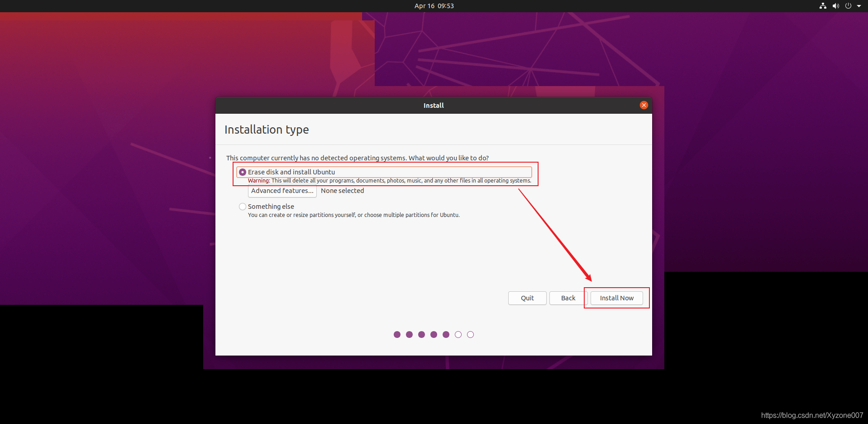The width and height of the screenshot is (868, 424).
Task: Click the warning text about deleting files
Action: (390, 181)
